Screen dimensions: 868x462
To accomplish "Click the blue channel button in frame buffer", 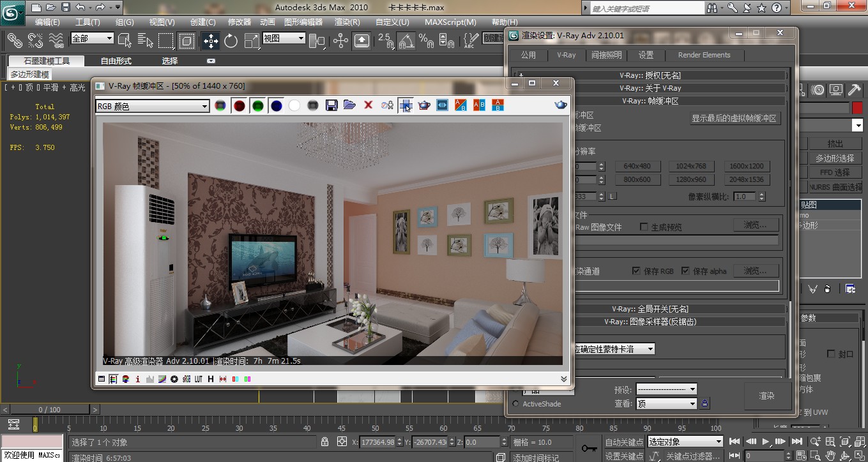I will [x=276, y=105].
